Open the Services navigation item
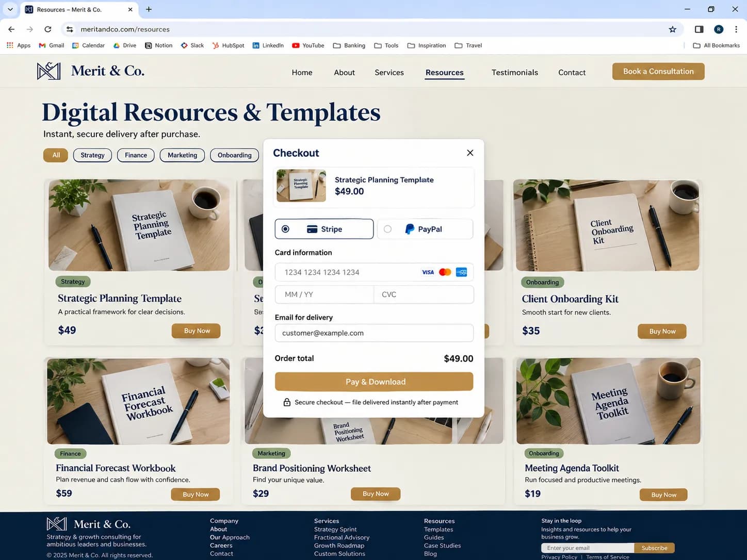Screen dimensions: 747x560 click(x=389, y=72)
